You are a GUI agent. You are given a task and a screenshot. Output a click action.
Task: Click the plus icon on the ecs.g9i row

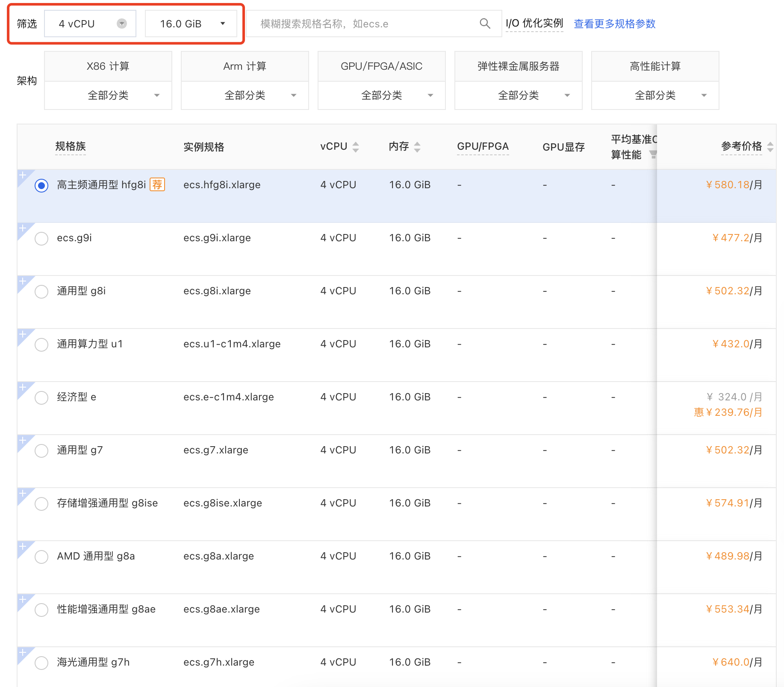[x=23, y=228]
